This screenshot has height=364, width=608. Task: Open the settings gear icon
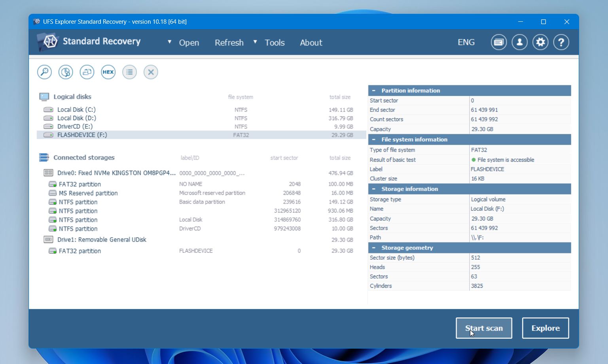point(540,42)
